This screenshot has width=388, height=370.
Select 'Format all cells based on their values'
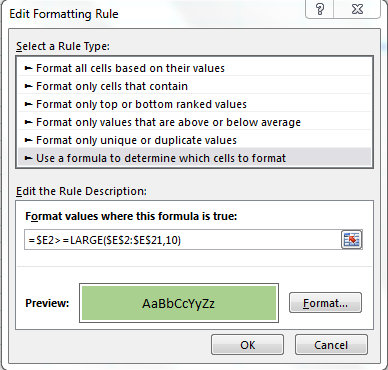194,68
